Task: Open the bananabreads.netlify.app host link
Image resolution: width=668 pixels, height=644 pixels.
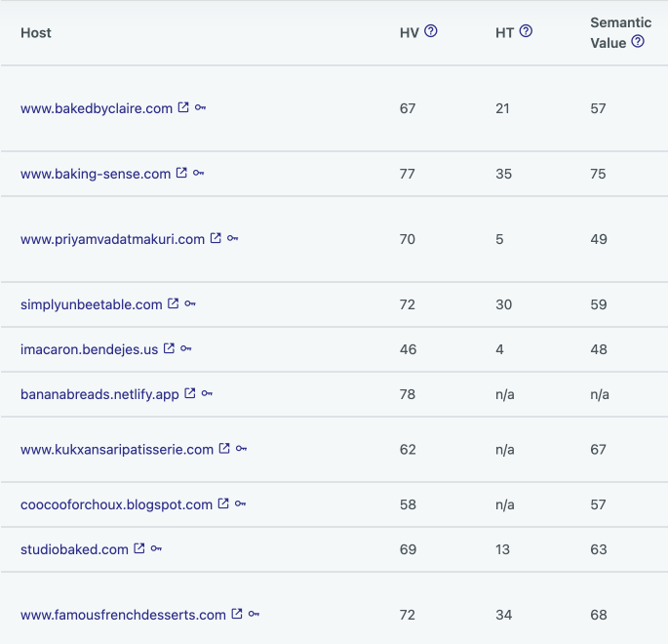Action: tap(99, 394)
